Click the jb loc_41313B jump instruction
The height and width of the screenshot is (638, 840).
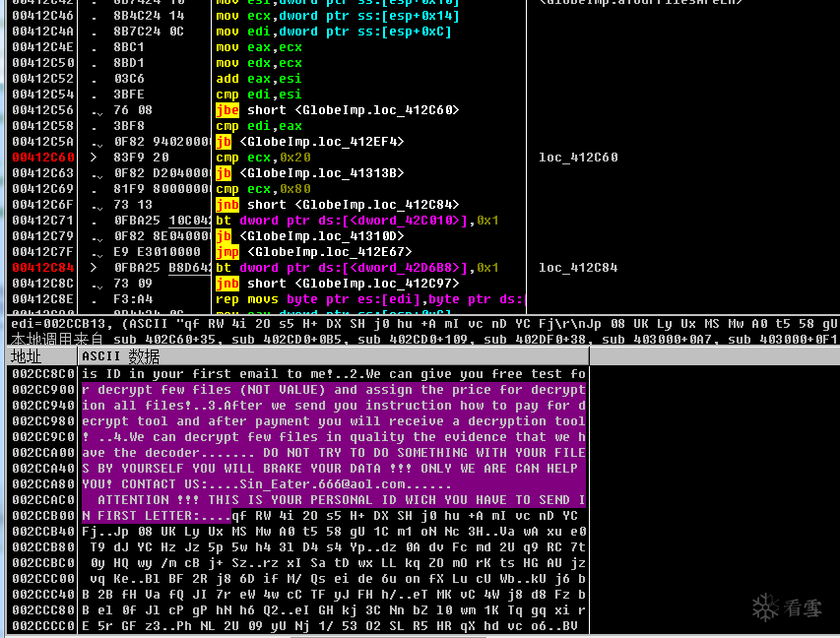[310, 173]
